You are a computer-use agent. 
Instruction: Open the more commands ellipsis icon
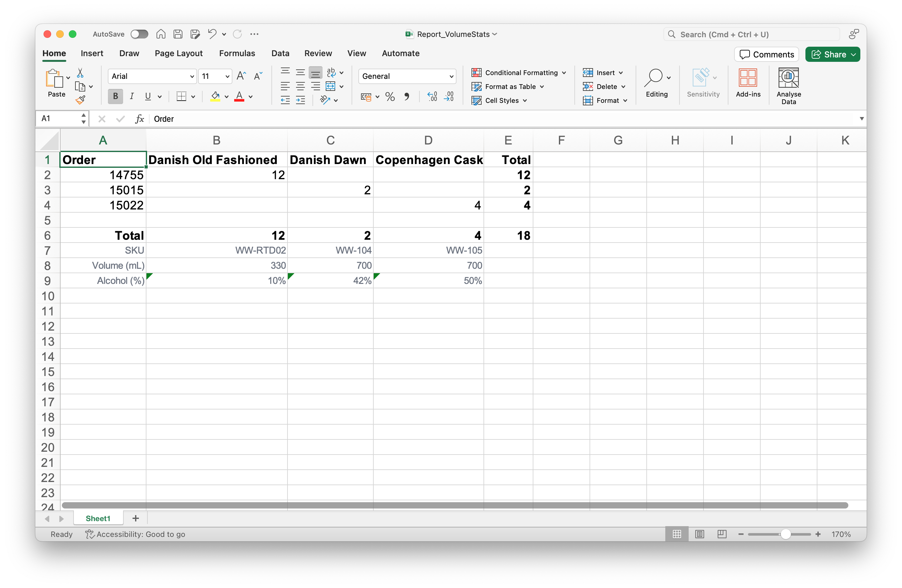coord(254,34)
